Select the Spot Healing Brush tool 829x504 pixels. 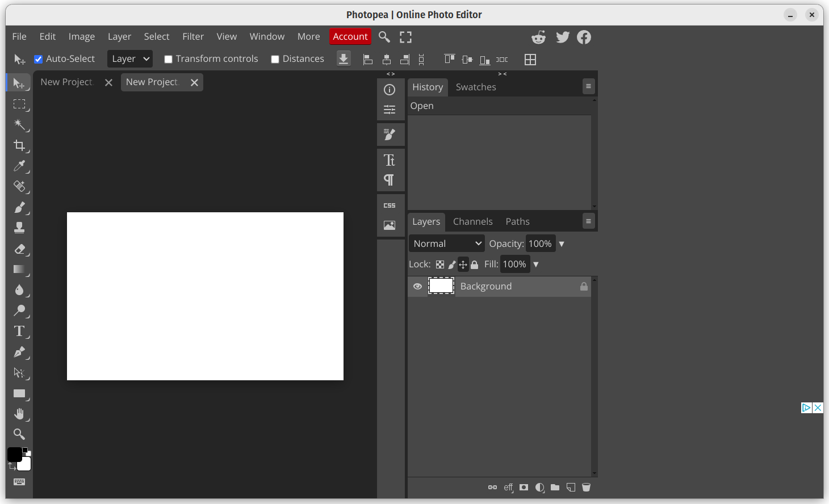[19, 187]
